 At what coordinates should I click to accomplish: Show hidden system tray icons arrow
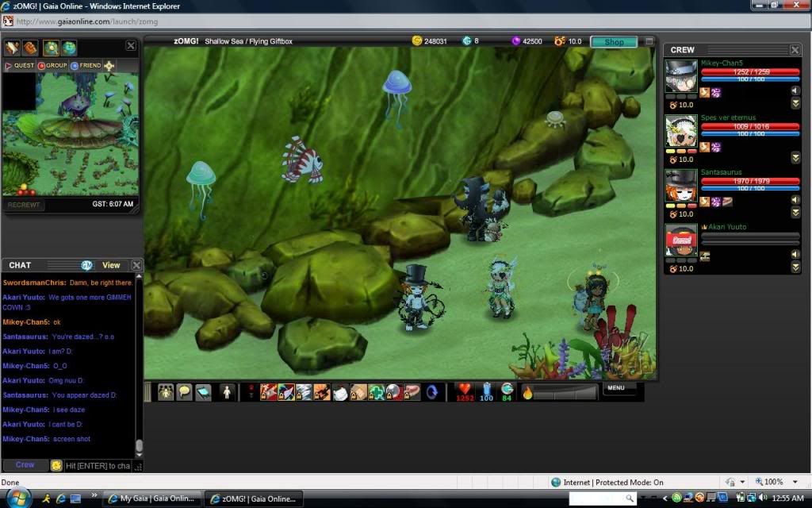point(665,498)
